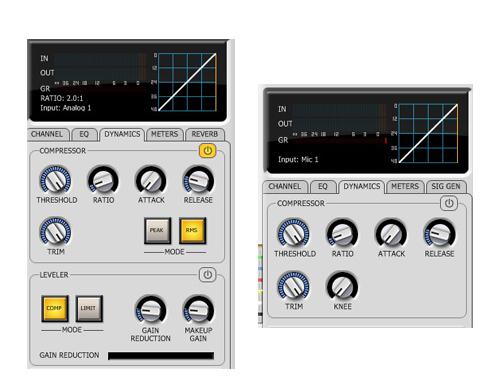Open the right panel METERS tab
The image size is (500, 390).
pos(405,187)
